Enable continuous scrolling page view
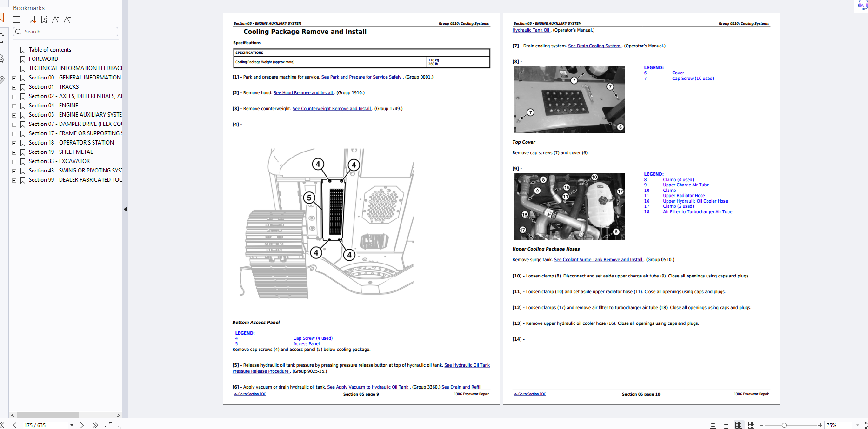 [726, 425]
